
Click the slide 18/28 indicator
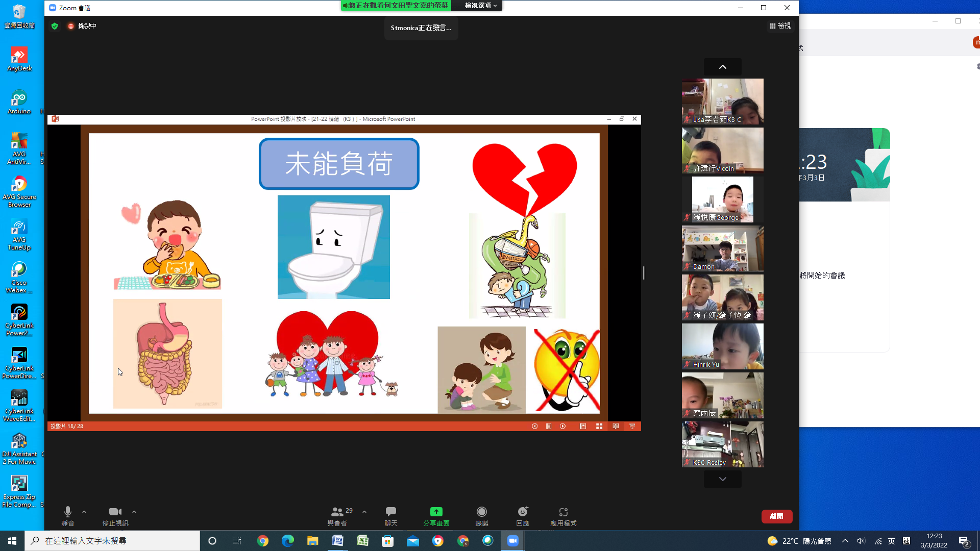[67, 427]
